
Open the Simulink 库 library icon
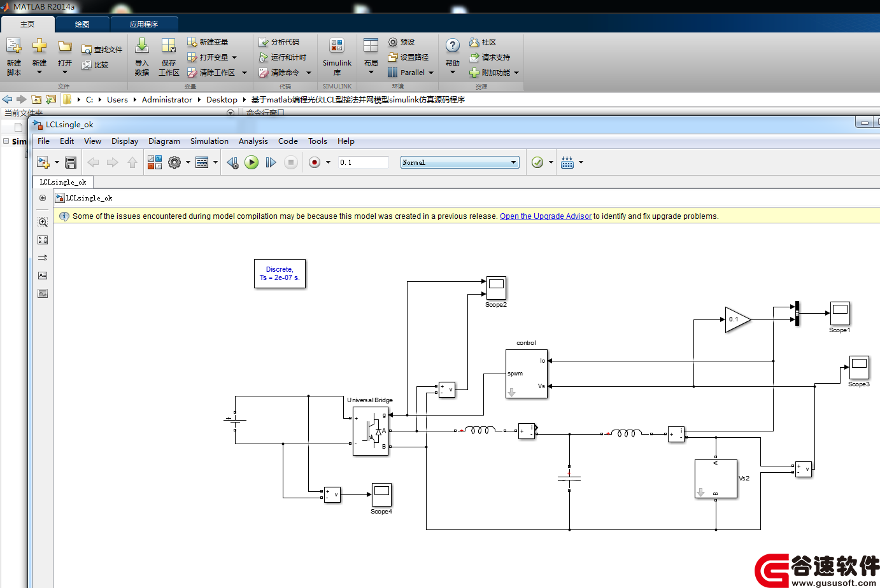(x=337, y=46)
